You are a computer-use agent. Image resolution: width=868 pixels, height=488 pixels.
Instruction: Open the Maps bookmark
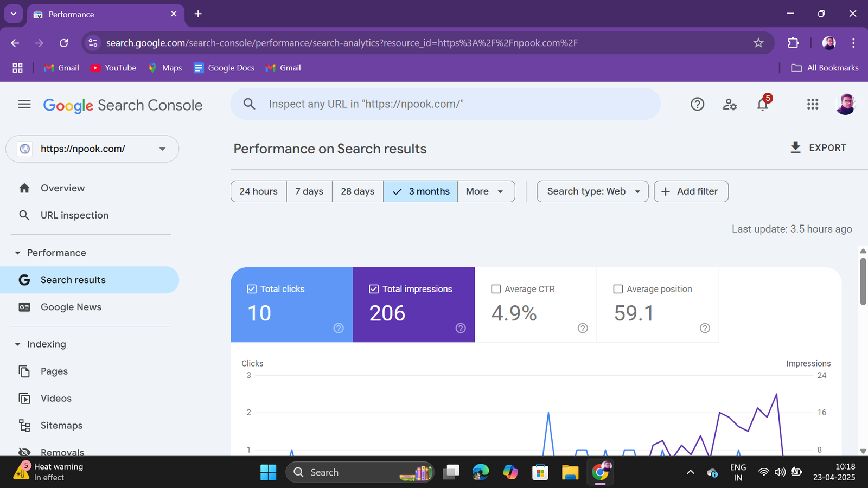pyautogui.click(x=165, y=68)
